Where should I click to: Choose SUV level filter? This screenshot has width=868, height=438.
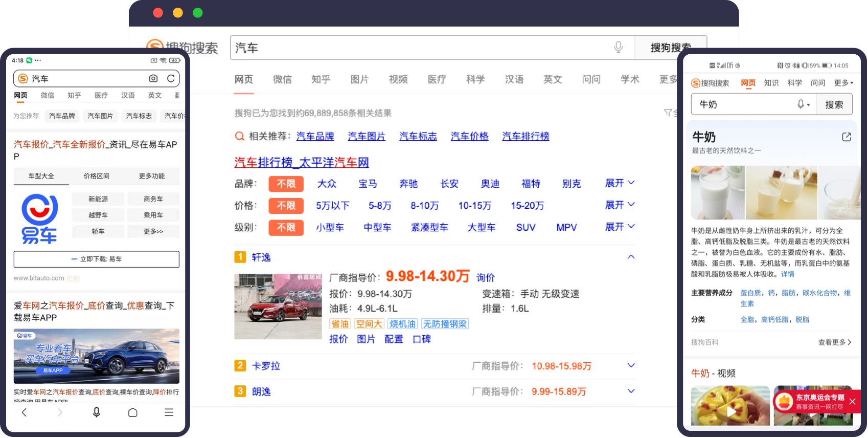526,227
